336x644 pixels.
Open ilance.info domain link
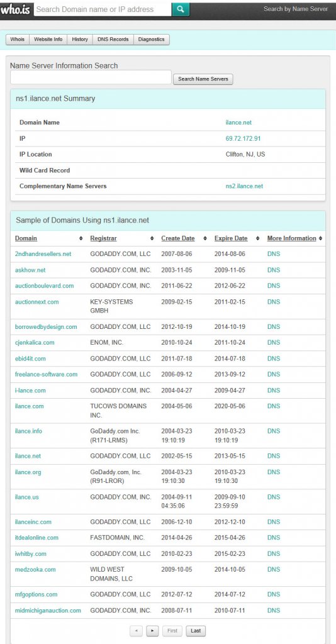pyautogui.click(x=28, y=431)
